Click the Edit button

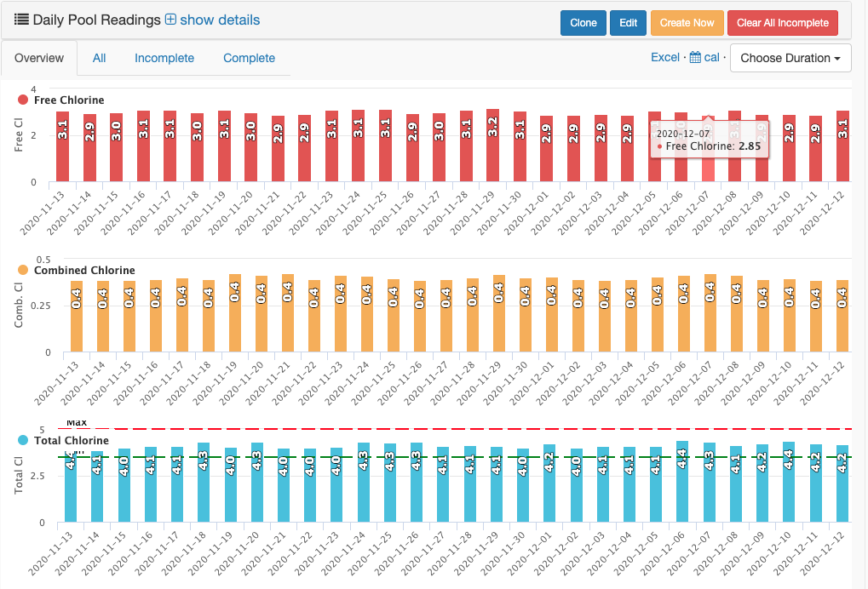pos(628,23)
